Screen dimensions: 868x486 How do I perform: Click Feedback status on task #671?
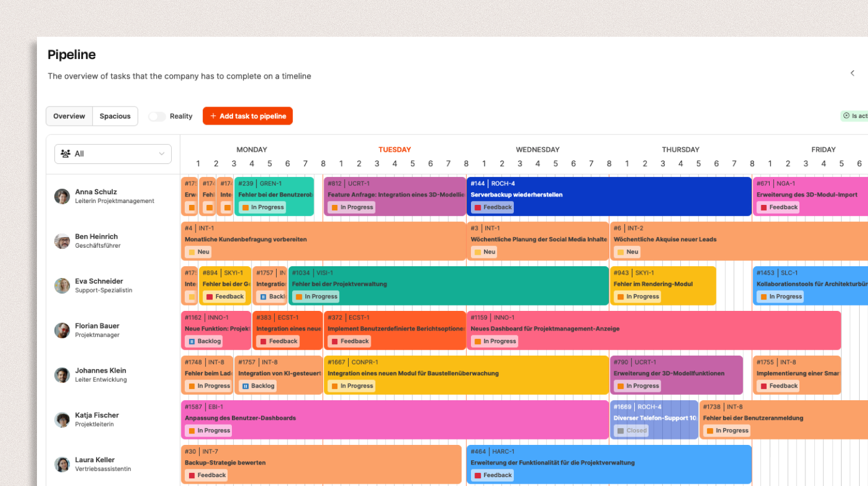point(779,207)
